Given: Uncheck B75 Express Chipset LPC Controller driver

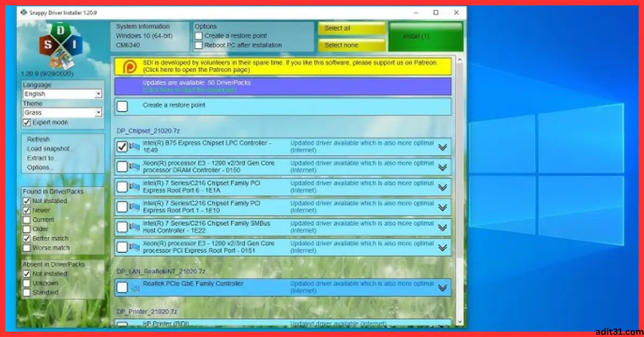Looking at the screenshot, I should click(122, 146).
